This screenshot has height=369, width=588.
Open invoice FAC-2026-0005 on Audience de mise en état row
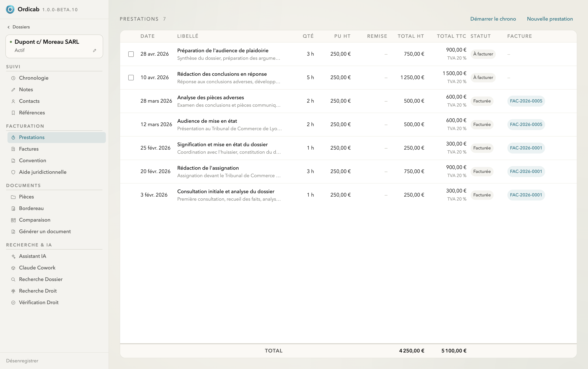[x=526, y=124]
